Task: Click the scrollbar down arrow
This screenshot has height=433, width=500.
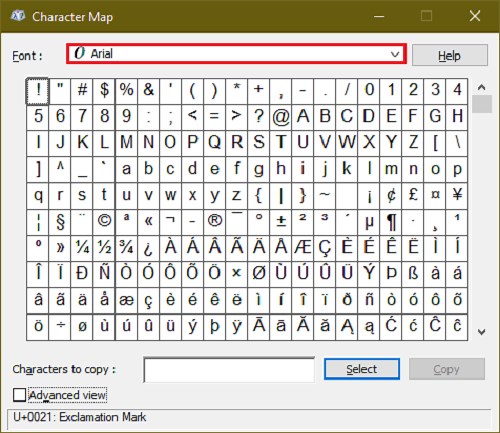Action: 481,332
